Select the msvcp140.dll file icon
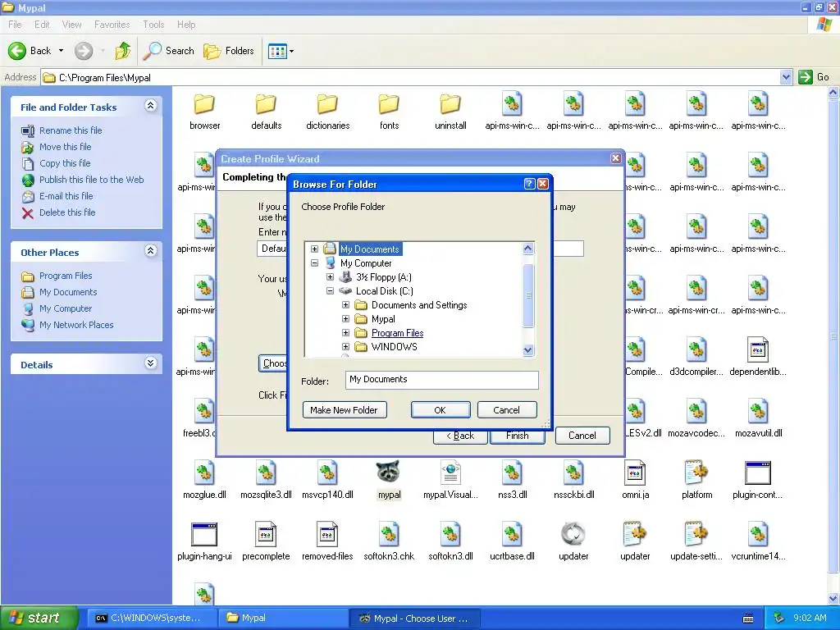Screen dimensions: 840x630 (327, 472)
